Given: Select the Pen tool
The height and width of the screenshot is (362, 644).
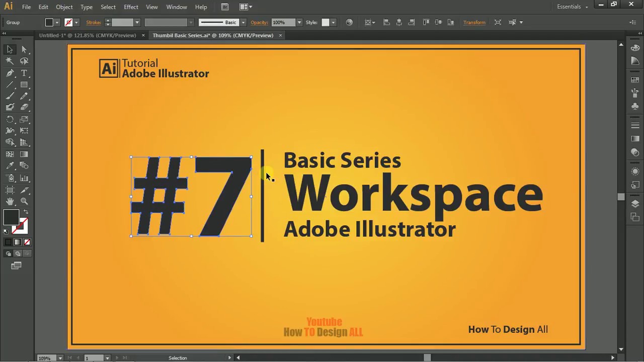Looking at the screenshot, I should click(x=10, y=73).
